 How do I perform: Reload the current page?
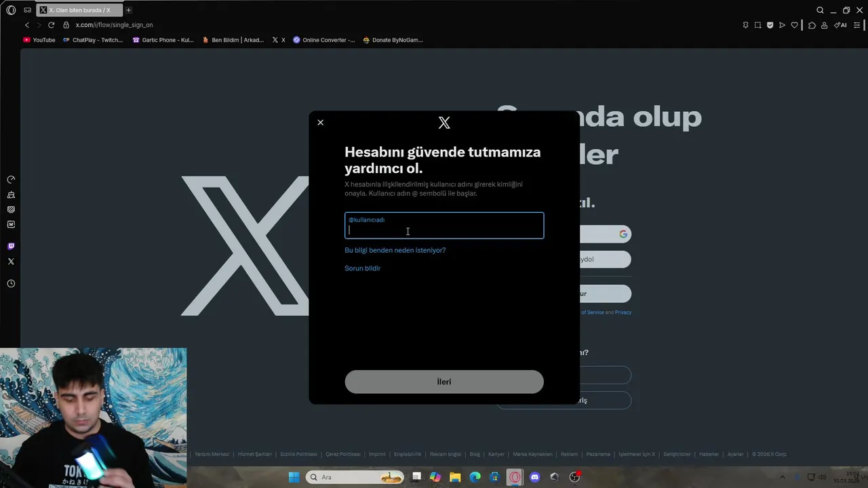(x=51, y=25)
